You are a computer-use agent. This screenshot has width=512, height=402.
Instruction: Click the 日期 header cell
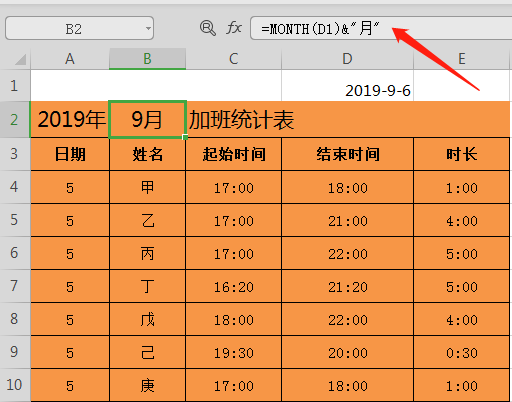70,154
